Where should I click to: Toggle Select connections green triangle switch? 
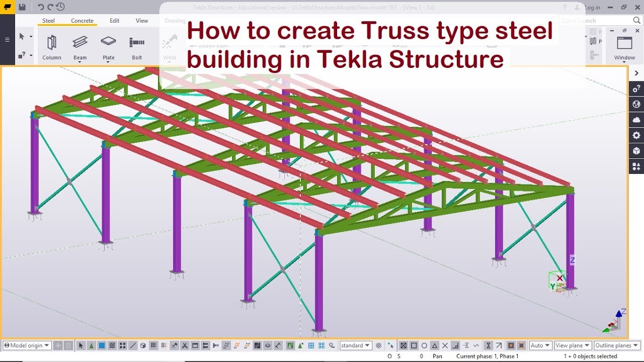[92, 345]
